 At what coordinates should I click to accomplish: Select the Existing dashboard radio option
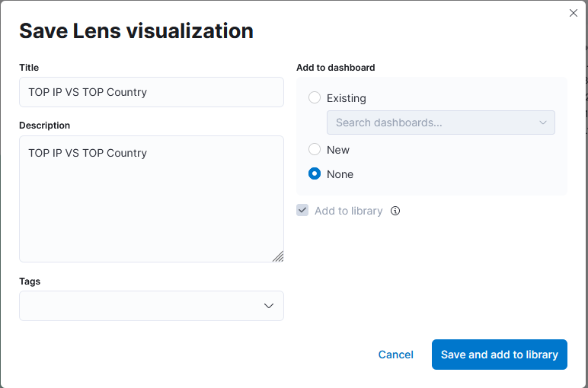[x=315, y=97]
